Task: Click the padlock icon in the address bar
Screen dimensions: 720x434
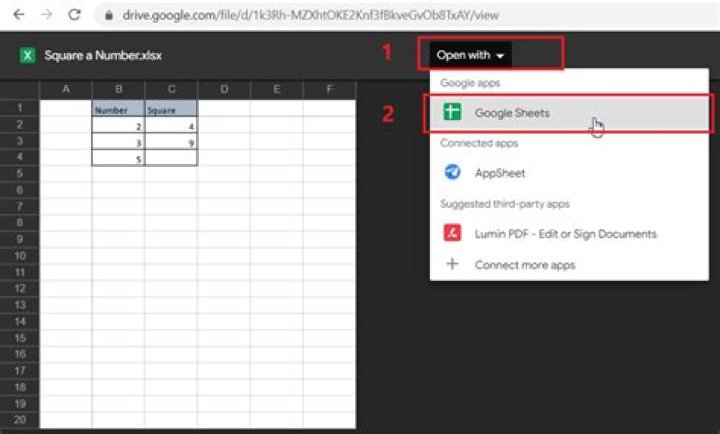Action: (109, 15)
